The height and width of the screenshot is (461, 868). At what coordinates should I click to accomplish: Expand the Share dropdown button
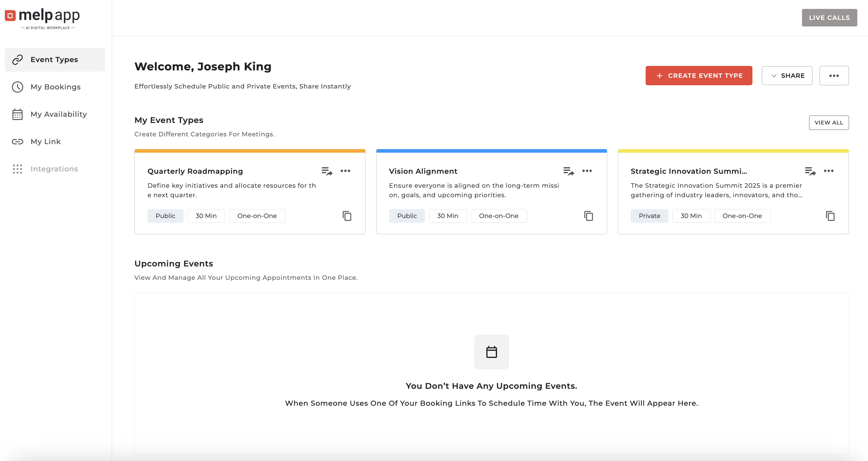click(787, 75)
